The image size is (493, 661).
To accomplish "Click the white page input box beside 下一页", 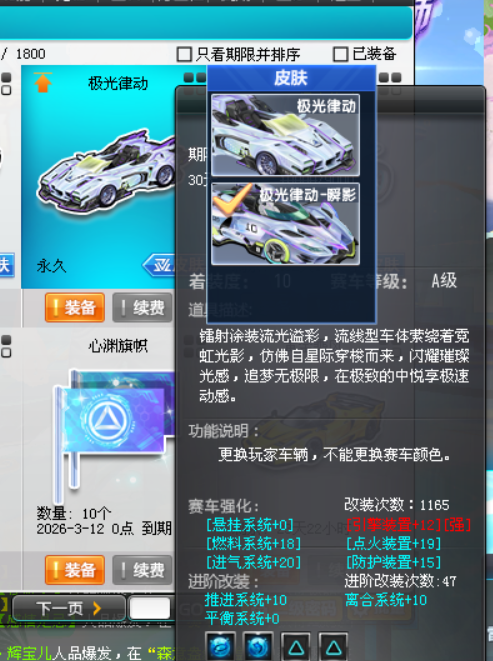I will coord(150,608).
